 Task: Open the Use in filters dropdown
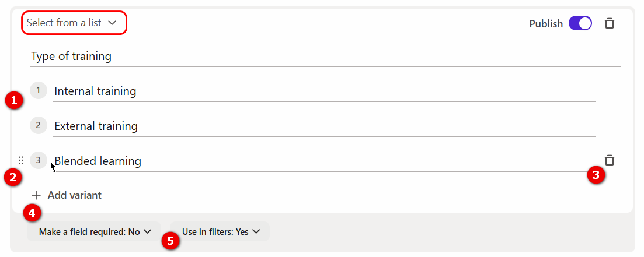pyautogui.click(x=220, y=232)
